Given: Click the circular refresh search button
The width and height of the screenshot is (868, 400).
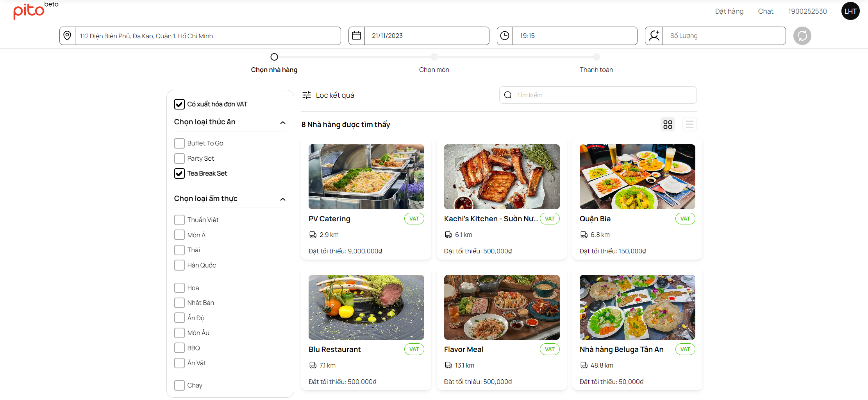Looking at the screenshot, I should pyautogui.click(x=802, y=36).
